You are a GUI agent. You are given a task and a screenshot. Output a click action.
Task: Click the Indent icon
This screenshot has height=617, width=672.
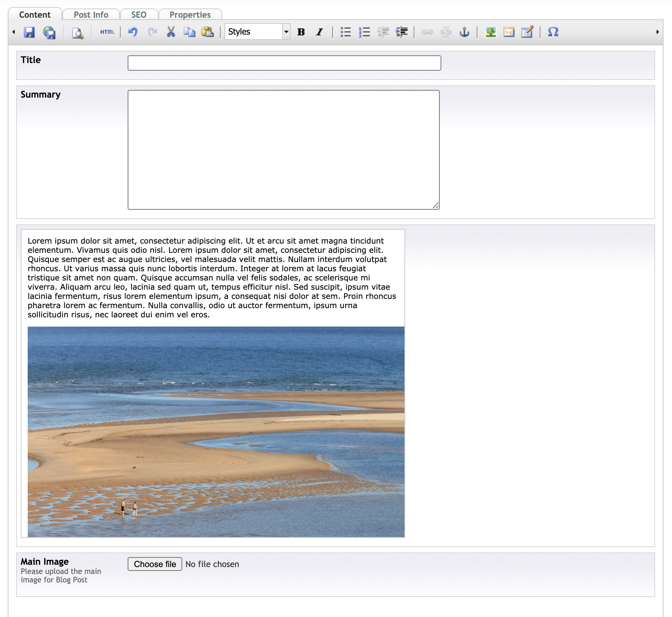(x=402, y=32)
